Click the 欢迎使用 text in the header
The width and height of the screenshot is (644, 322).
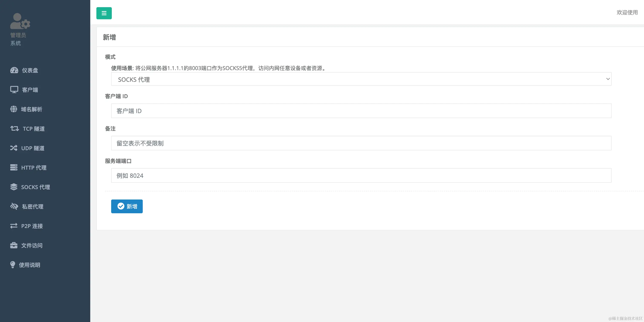tap(627, 13)
